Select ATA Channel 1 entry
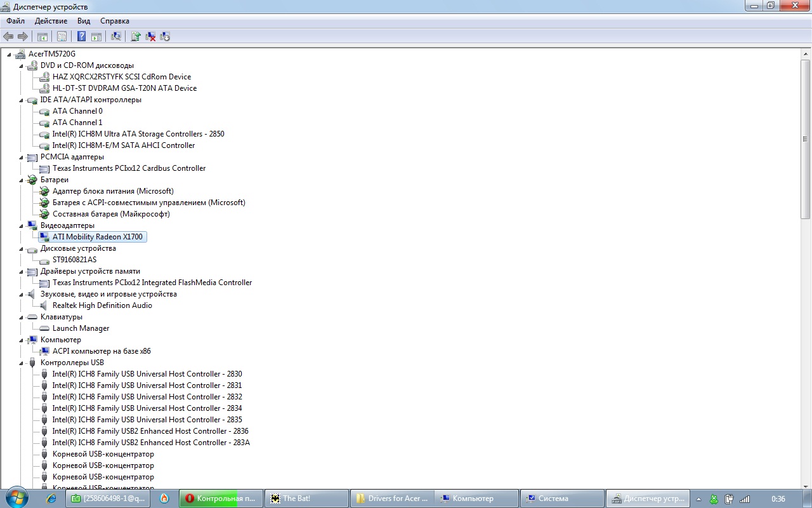The height and width of the screenshot is (508, 812). [77, 123]
